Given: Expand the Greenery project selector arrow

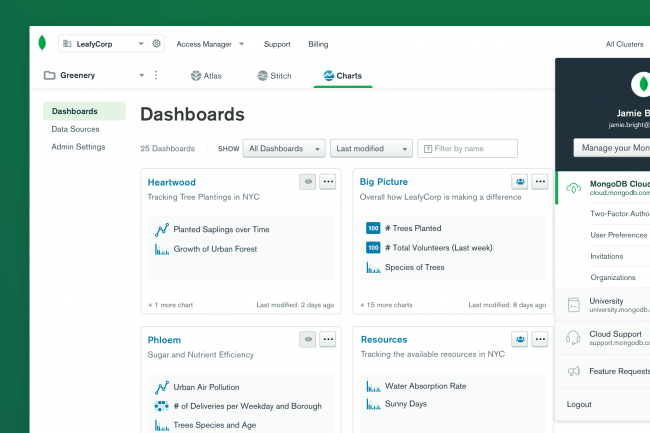Looking at the screenshot, I should pyautogui.click(x=141, y=75).
